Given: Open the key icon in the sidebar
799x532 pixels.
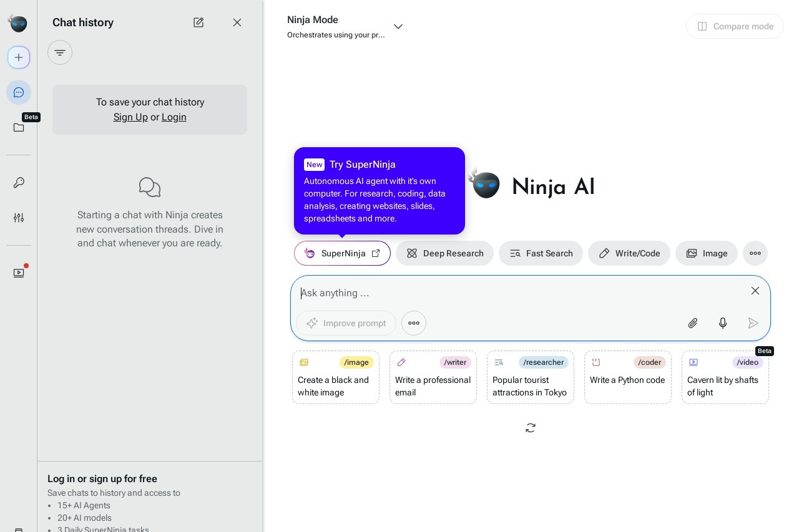Looking at the screenshot, I should [19, 183].
